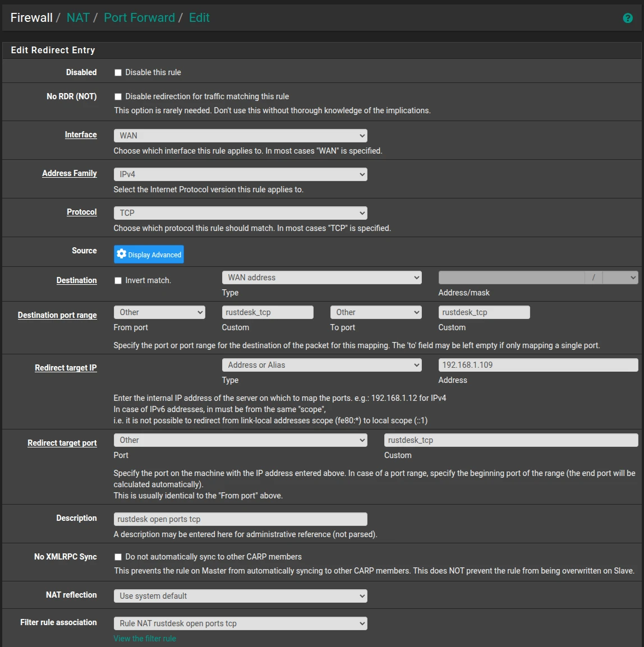This screenshot has width=644, height=647.
Task: Click the Redirect target IP label link
Action: point(66,368)
